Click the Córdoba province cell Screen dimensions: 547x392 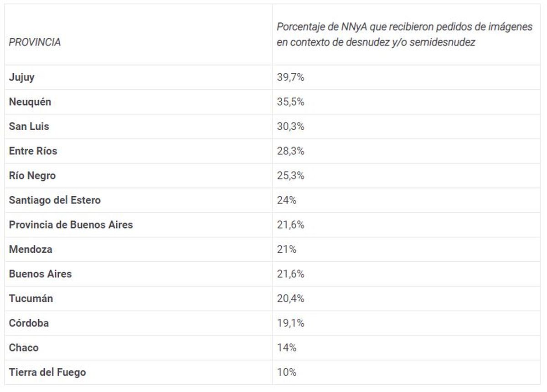tap(29, 323)
